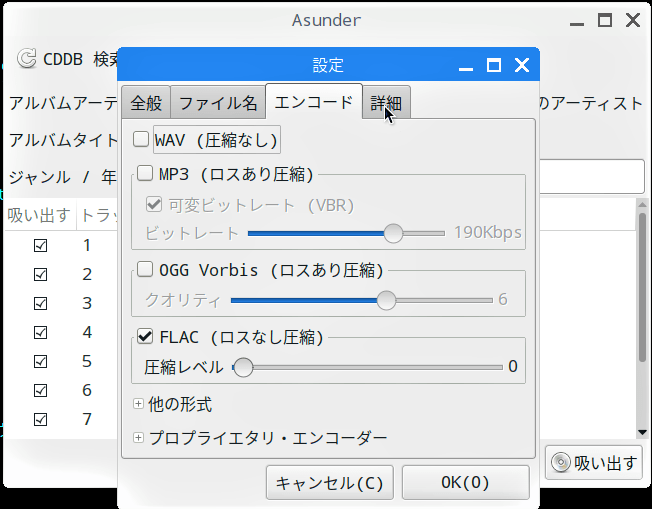Adjust the FLAC 圧縮レベル slider handle
652x509 pixels.
click(243, 367)
